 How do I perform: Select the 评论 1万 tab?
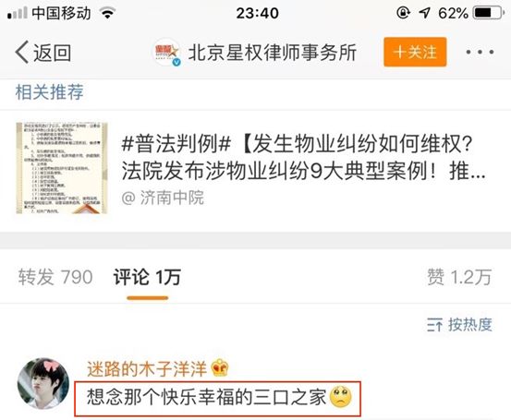147,278
